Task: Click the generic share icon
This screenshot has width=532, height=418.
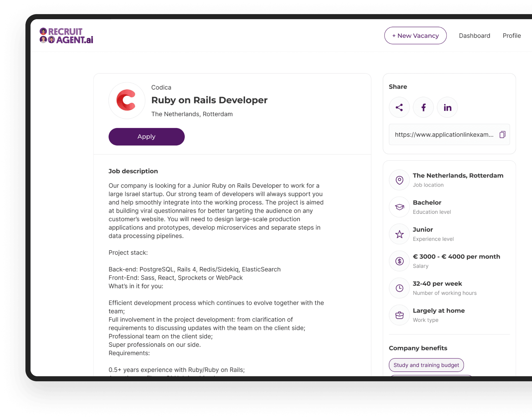Action: coord(399,107)
